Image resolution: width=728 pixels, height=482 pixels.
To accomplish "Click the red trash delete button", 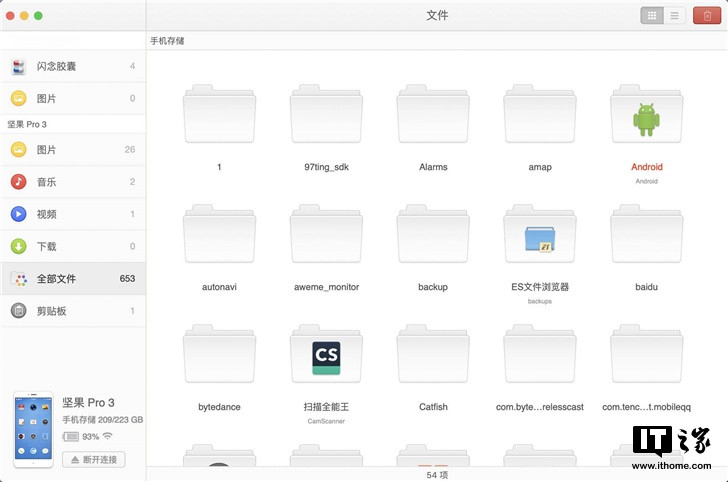I will [x=707, y=16].
